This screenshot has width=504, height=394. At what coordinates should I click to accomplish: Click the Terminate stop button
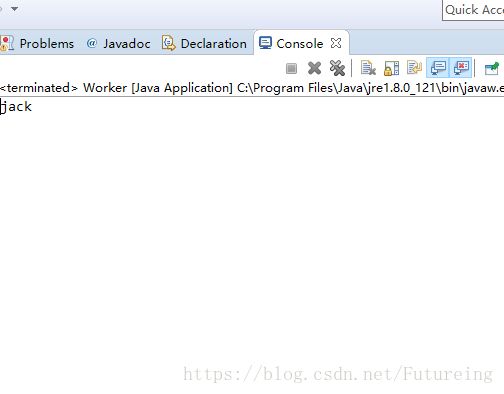[x=291, y=69]
